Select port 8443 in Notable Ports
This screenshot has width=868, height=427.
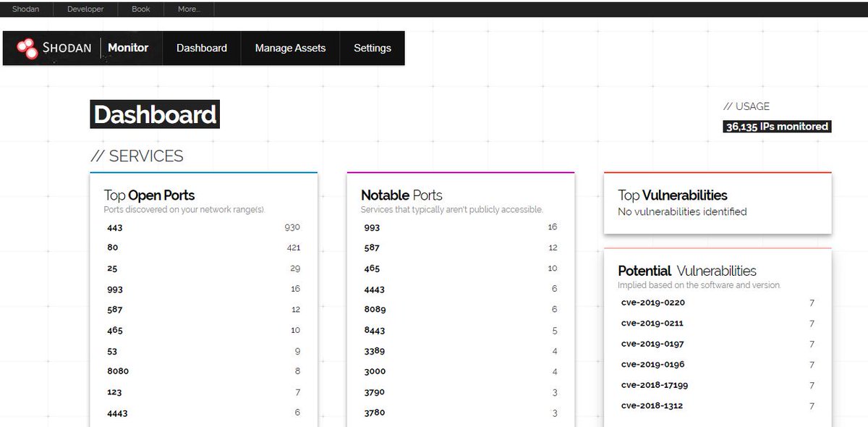click(375, 330)
